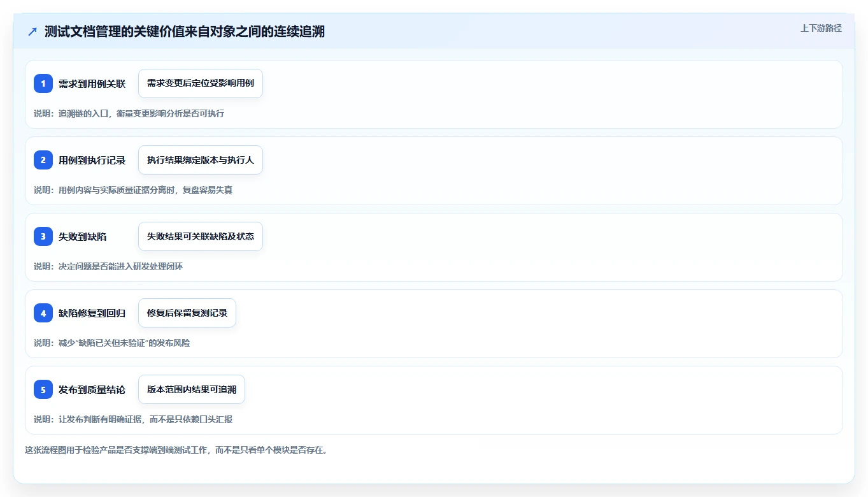This screenshot has width=868, height=497.
Task: Click the note starting 追溯链的入口
Action: [x=129, y=113]
